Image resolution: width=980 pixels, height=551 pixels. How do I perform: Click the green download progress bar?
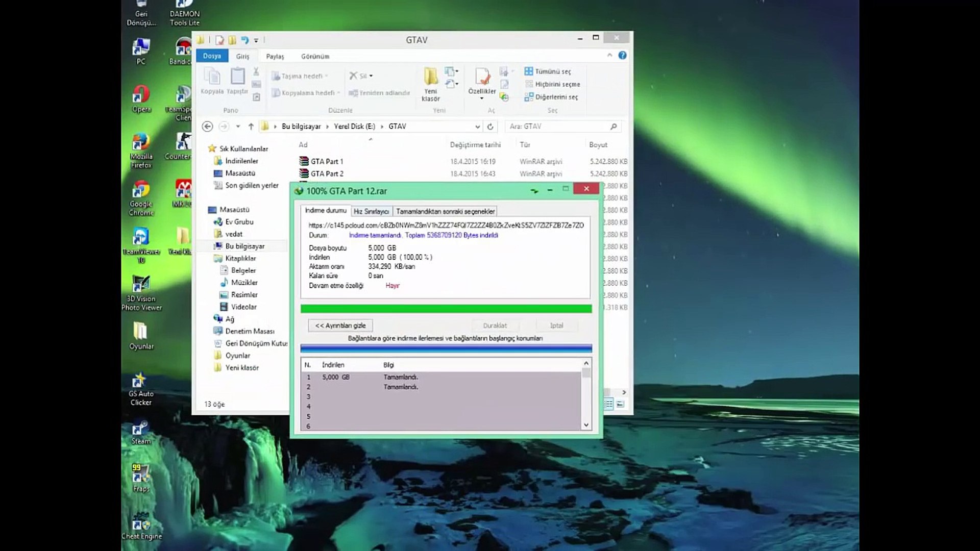coord(446,309)
